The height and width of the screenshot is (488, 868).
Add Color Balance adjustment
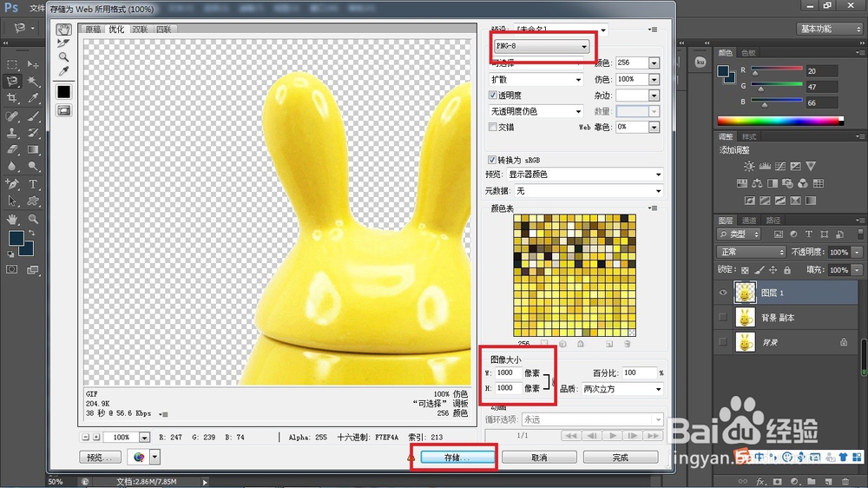[x=757, y=183]
